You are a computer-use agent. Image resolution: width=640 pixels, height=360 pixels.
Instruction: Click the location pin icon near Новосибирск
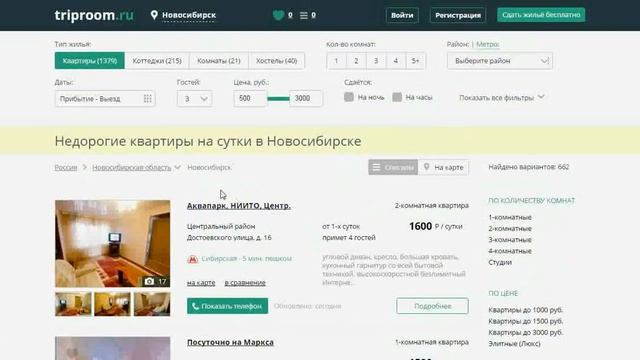point(154,15)
